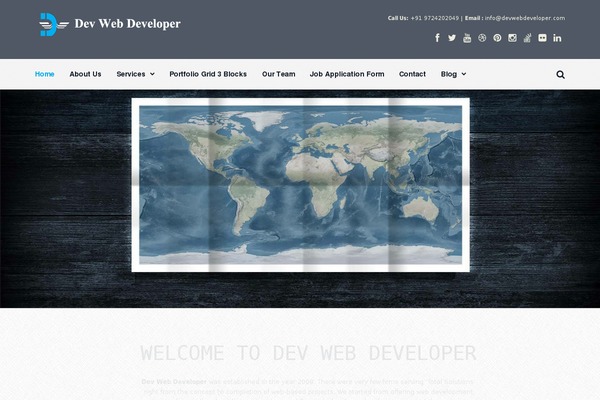The image size is (600, 400).
Task: Click the 'WELCOME TO DEV WEB DEVELOPER' heading
Action: pyautogui.click(x=308, y=353)
